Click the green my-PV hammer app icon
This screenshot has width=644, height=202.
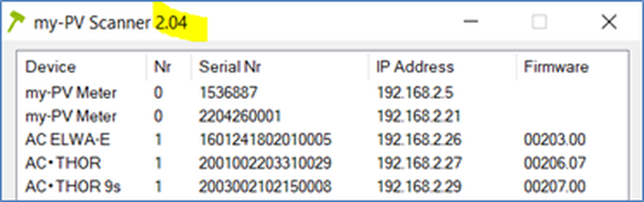(x=16, y=22)
